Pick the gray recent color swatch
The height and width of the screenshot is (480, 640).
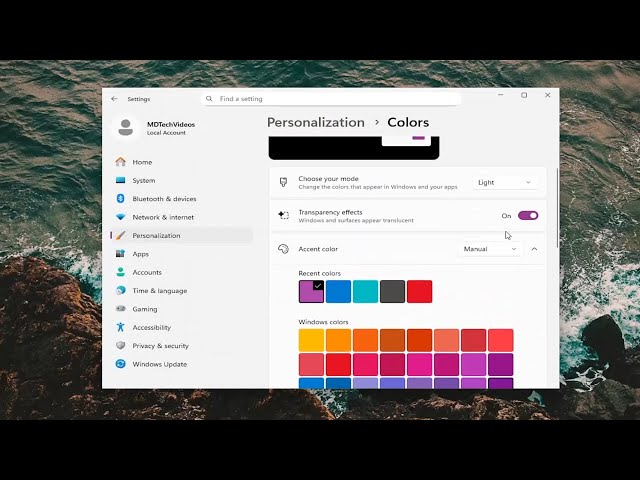[x=392, y=291]
